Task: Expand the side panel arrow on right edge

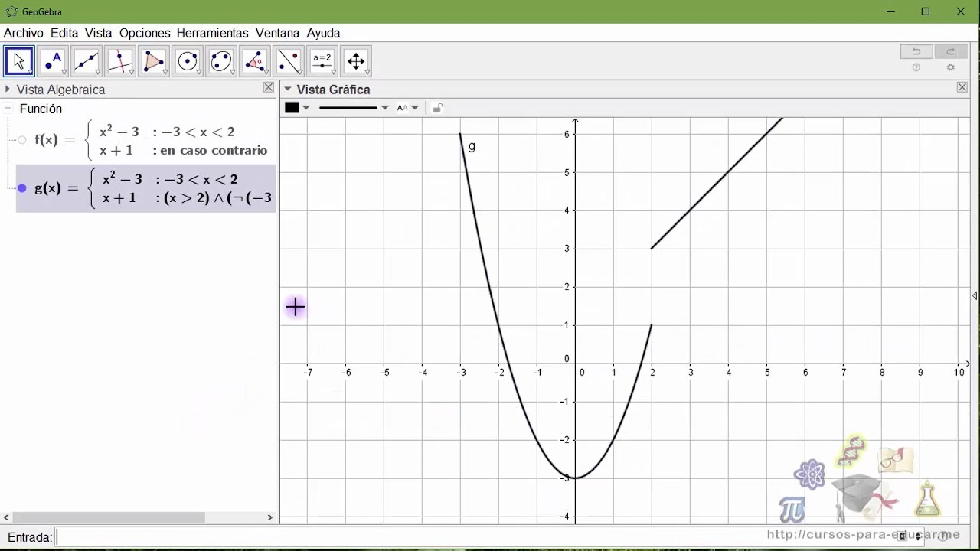Action: 975,296
